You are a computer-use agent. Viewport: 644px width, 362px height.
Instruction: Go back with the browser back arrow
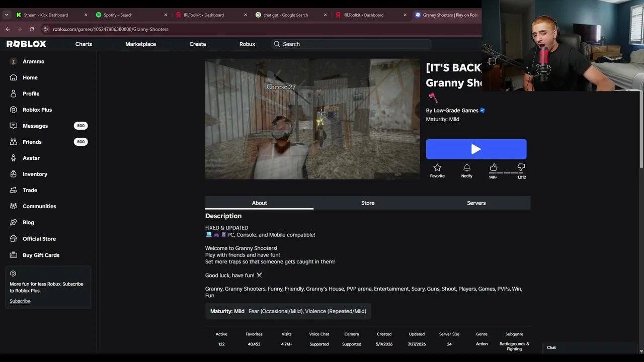[8, 29]
